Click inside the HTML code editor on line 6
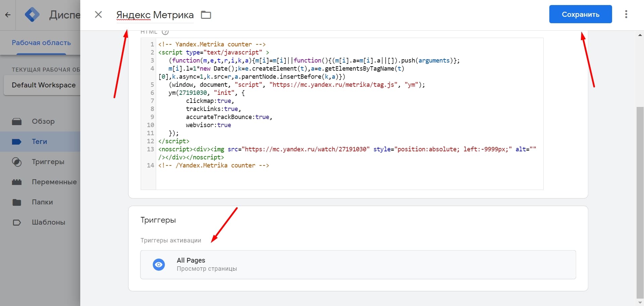This screenshot has width=644, height=306. click(x=206, y=93)
